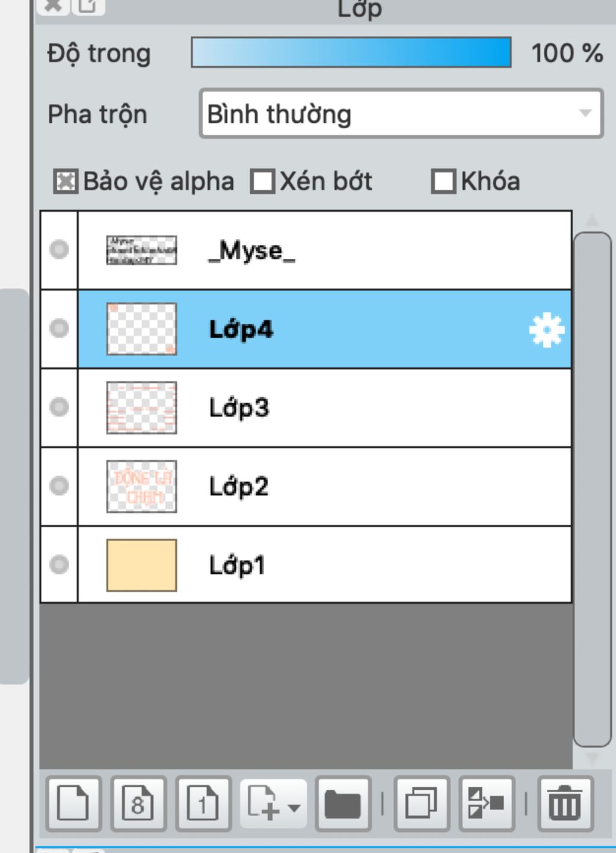Open the add special layer dropdown arrow
This screenshot has height=853, width=616.
pyautogui.click(x=294, y=807)
